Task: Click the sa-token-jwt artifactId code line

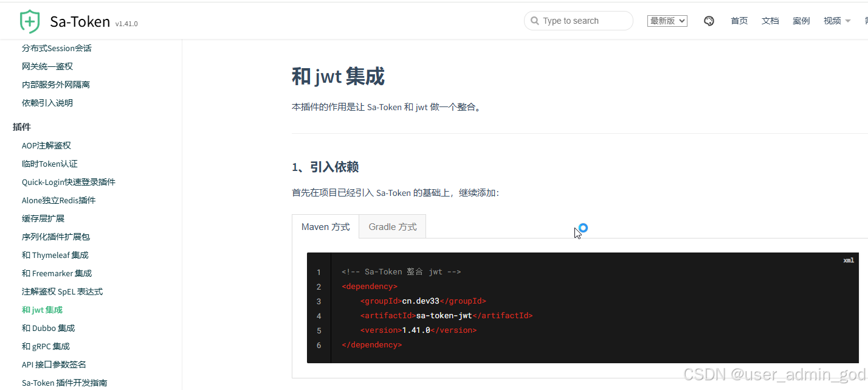Action: point(446,316)
